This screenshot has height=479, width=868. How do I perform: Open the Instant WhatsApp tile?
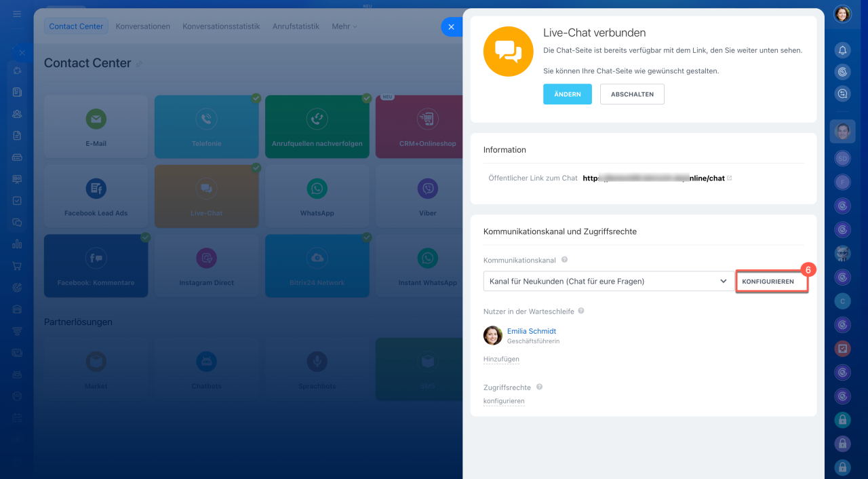coord(419,266)
